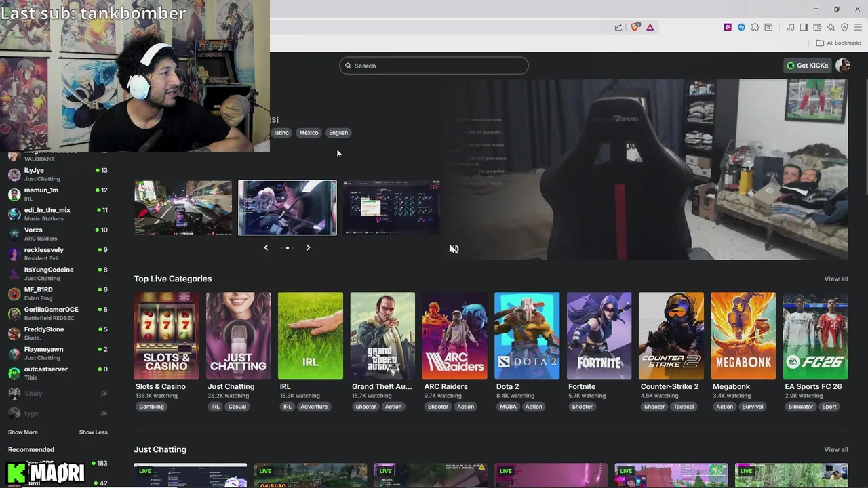Click the latino tag
This screenshot has width=868, height=488.
tap(281, 133)
